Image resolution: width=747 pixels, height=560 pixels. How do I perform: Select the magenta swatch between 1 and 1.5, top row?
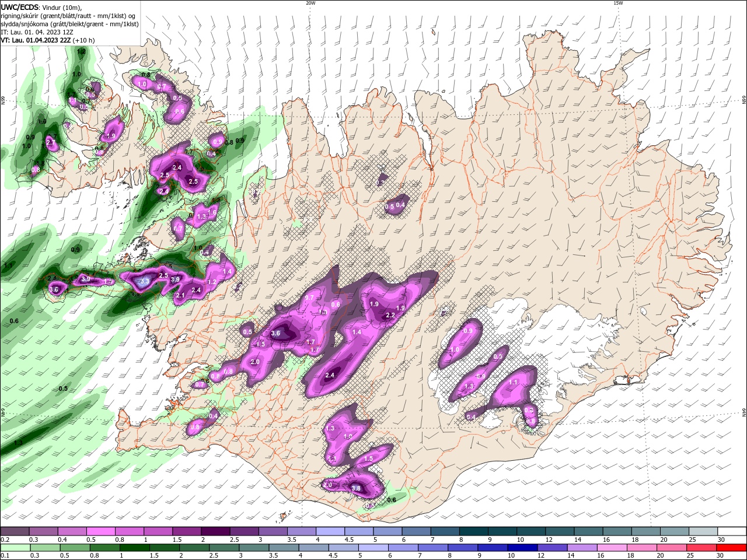[x=158, y=531]
